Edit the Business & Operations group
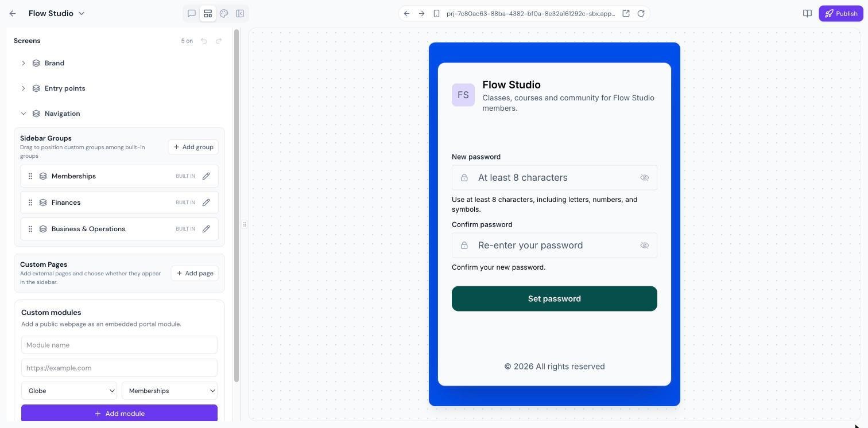The height and width of the screenshot is (428, 868). tap(206, 229)
